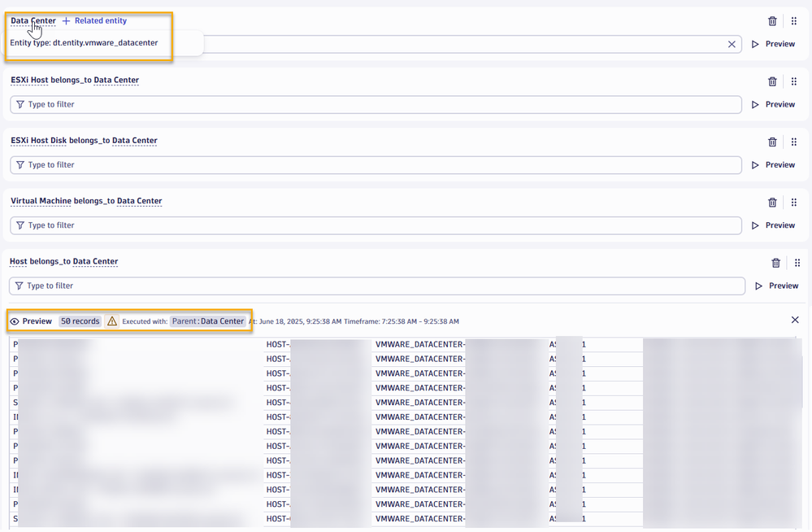
Task: Click the 50 records badge
Action: point(80,321)
